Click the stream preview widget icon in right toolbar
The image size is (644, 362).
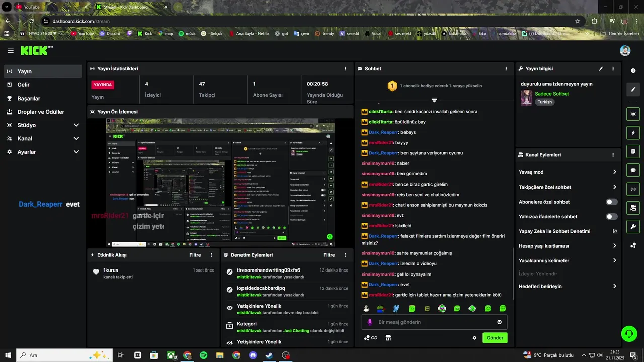click(x=633, y=114)
